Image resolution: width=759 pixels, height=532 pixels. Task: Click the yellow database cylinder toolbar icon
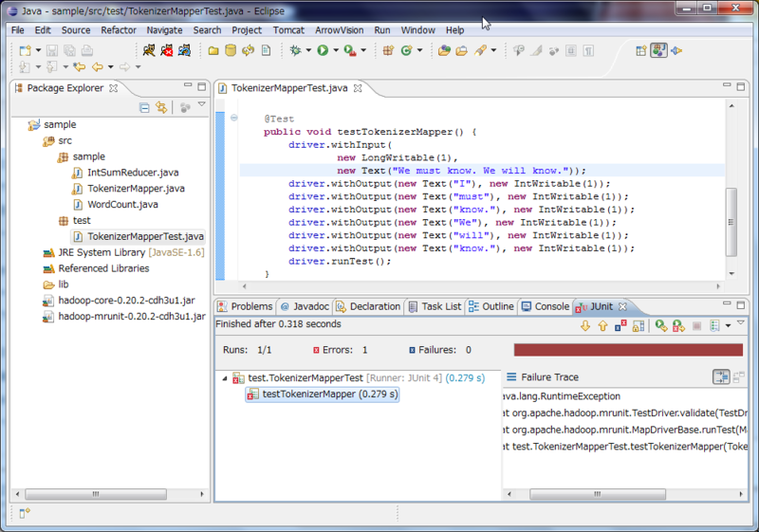click(231, 50)
